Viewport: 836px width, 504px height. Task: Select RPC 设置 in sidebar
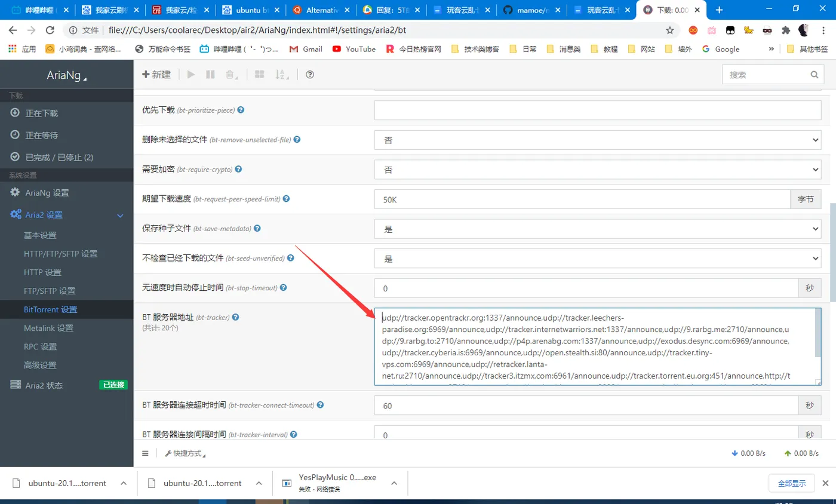(40, 346)
